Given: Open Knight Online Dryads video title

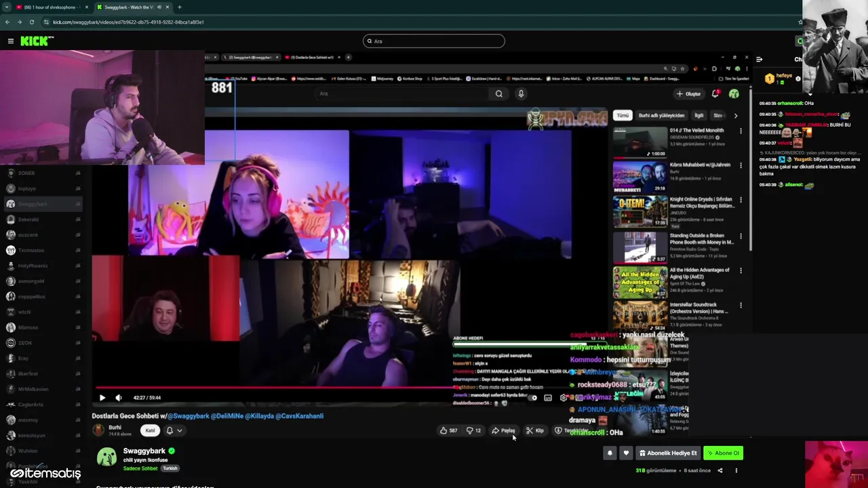Looking at the screenshot, I should pos(701,203).
